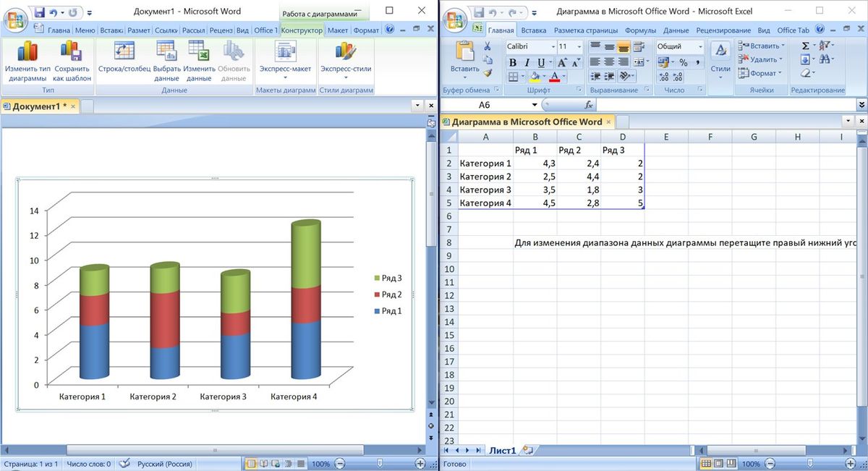Viewport: 868px width, 471px height.
Task: Click Save icon in Excel quick access toolbar
Action: pos(480,12)
